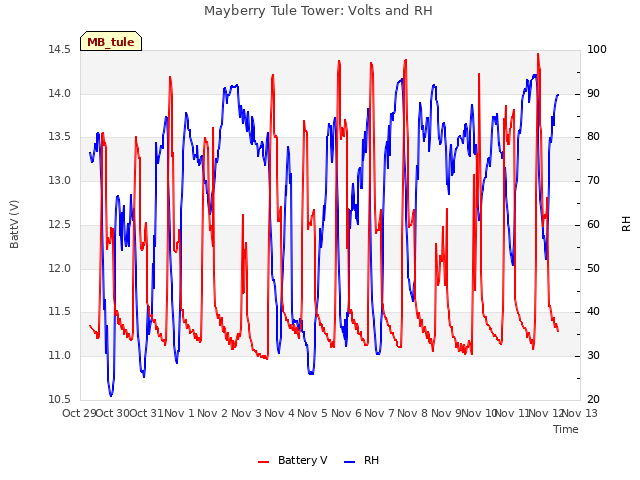The height and width of the screenshot is (480, 640).
Task: Click the 50 right axis value
Action: tap(593, 269)
